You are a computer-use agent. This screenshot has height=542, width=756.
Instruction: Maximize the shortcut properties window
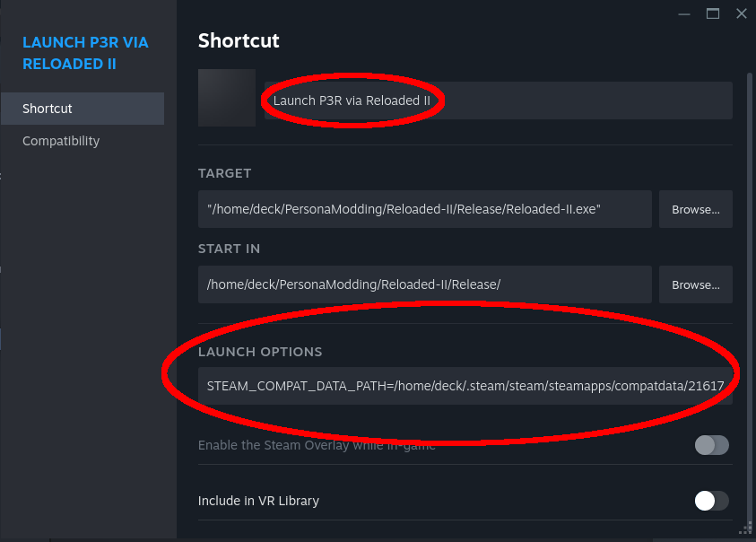713,14
